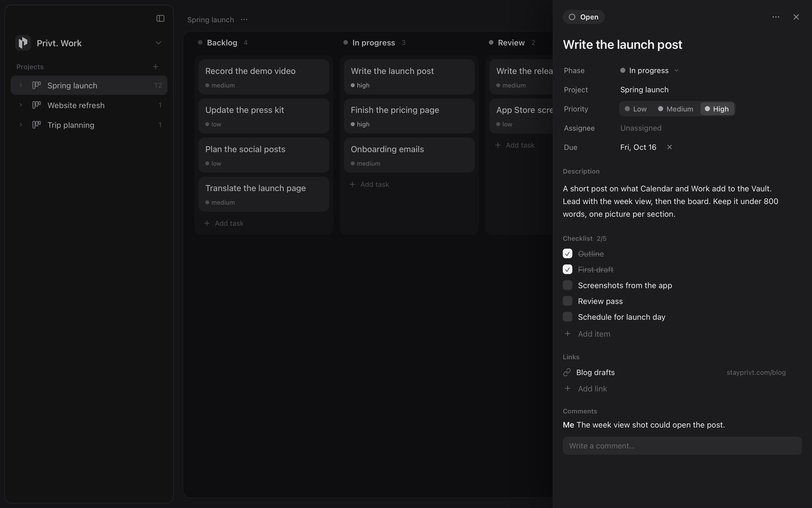This screenshot has width=812, height=508.
Task: Click the Website refresh board icon
Action: point(36,105)
